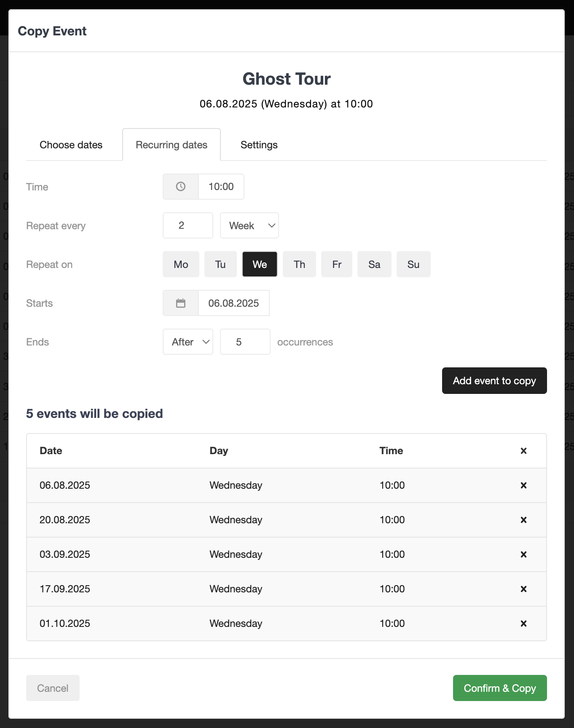The width and height of the screenshot is (574, 728).
Task: Click the Cancel button
Action: click(53, 688)
